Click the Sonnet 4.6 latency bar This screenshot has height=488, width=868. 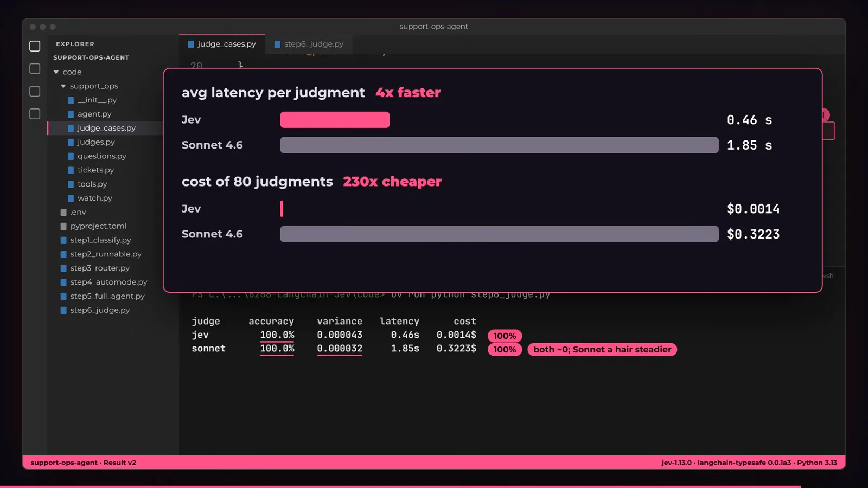click(499, 145)
